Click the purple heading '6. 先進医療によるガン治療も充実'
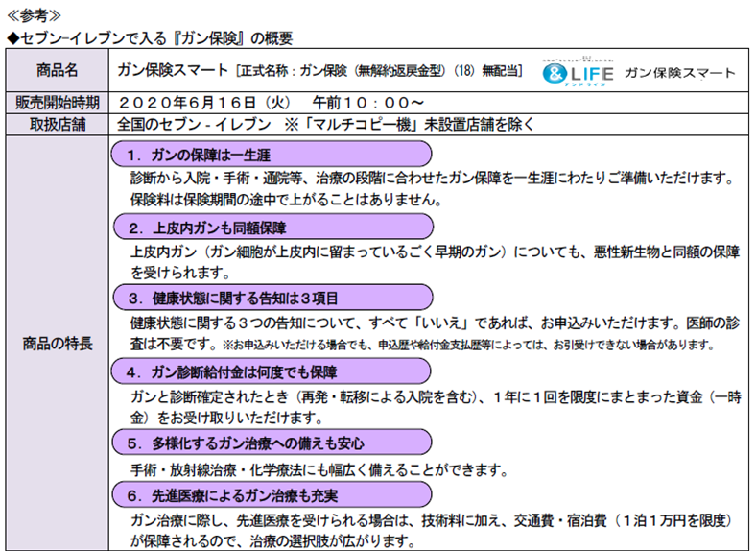 point(272,495)
